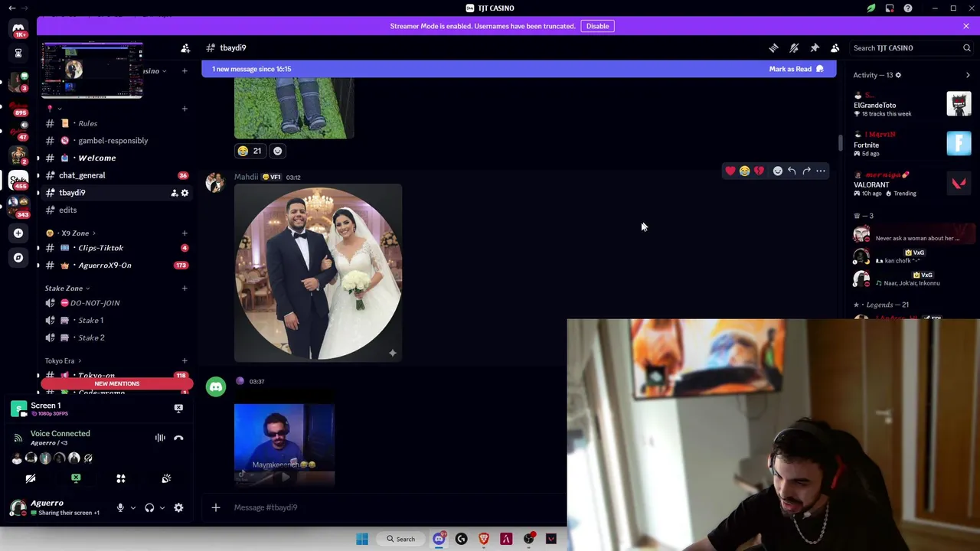Click Mark as Read
The image size is (980, 551).
tap(796, 69)
